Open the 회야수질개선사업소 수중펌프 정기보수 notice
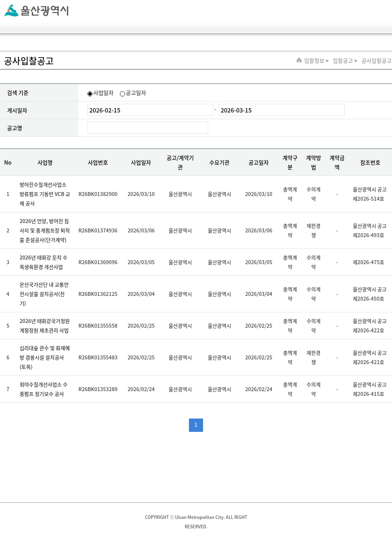The height and width of the screenshot is (542, 392). click(43, 389)
